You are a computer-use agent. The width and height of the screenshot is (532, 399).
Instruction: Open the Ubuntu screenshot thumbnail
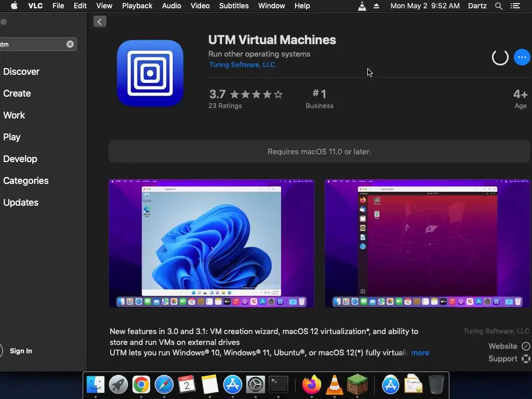(x=428, y=243)
